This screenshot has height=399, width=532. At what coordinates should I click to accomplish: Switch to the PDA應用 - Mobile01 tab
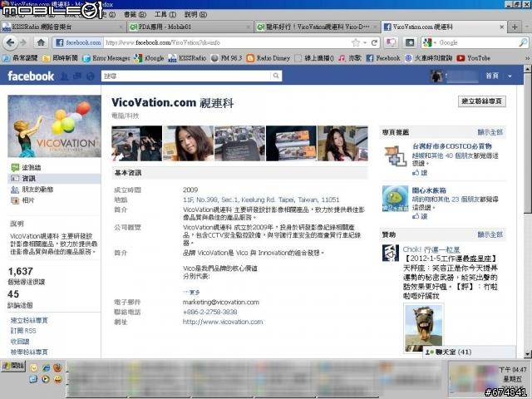tap(190, 27)
